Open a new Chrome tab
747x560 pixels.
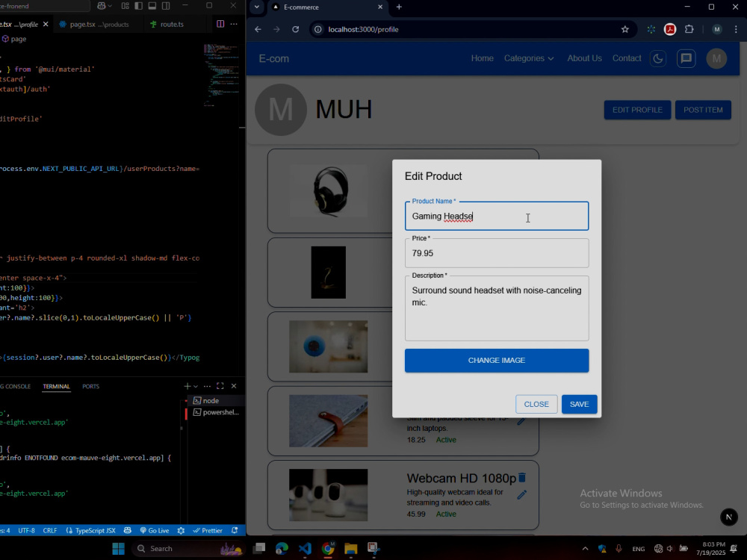(x=399, y=7)
